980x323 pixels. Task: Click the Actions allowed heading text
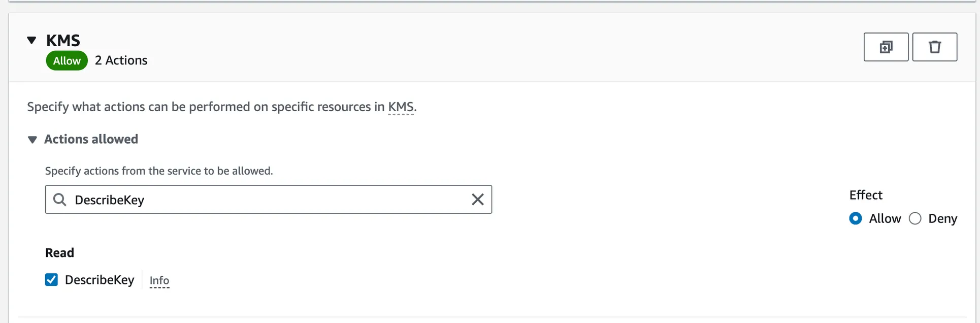(x=91, y=139)
